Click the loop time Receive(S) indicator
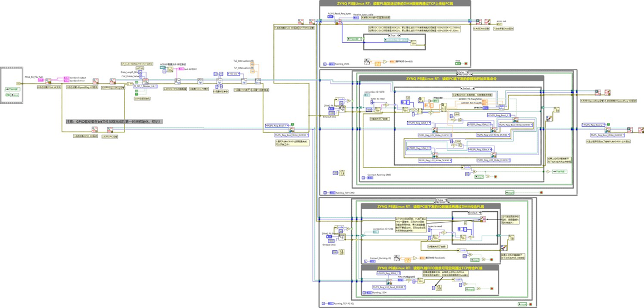644x308 pixels. tap(422, 258)
